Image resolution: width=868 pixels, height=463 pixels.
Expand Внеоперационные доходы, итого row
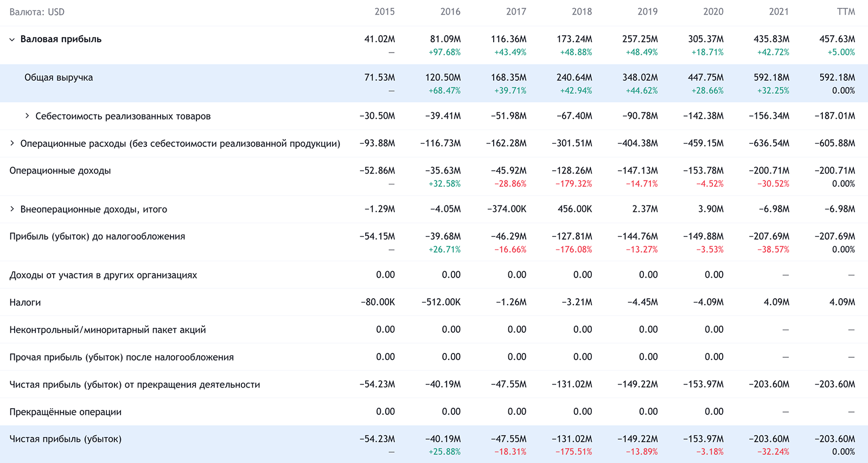click(x=12, y=209)
